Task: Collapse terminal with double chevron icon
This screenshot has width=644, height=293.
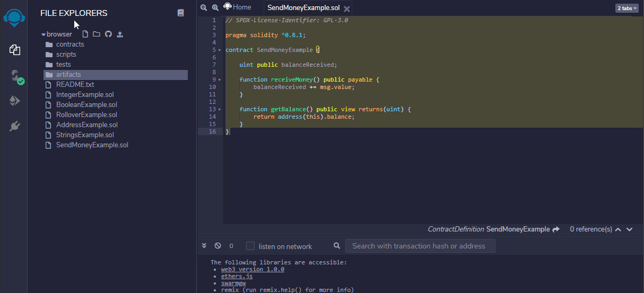Action: 204,246
